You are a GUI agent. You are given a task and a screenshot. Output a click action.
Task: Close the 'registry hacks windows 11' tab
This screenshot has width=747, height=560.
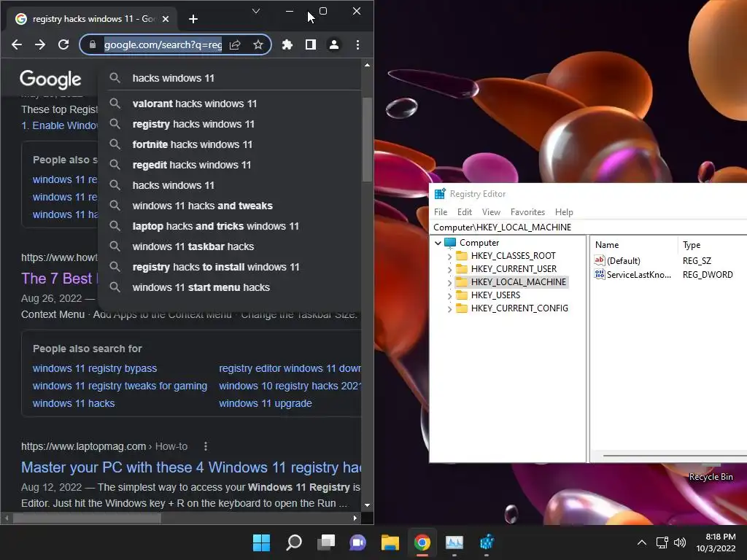point(166,19)
